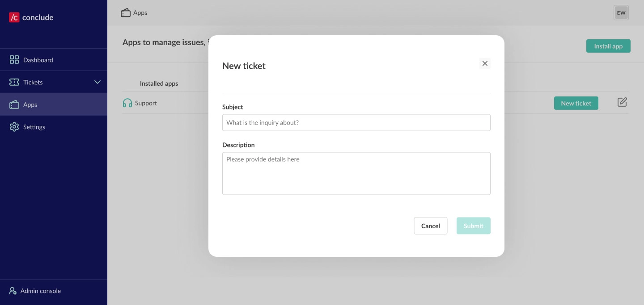
Task: Open the Settings menu item
Action: click(34, 127)
